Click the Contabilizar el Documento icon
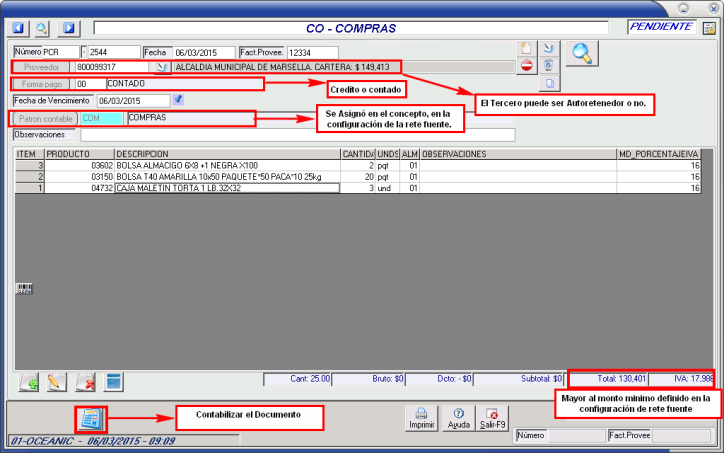This screenshot has height=453, width=724. (x=89, y=418)
